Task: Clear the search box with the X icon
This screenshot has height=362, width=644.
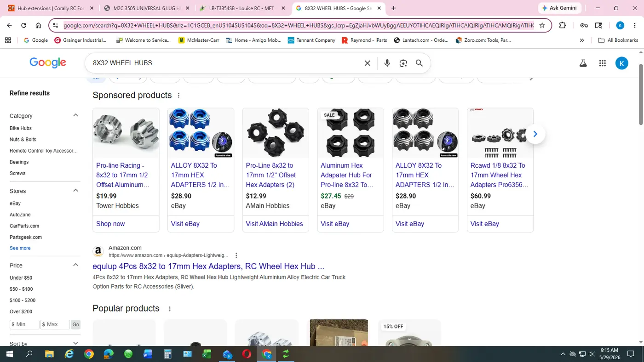Action: pyautogui.click(x=367, y=63)
